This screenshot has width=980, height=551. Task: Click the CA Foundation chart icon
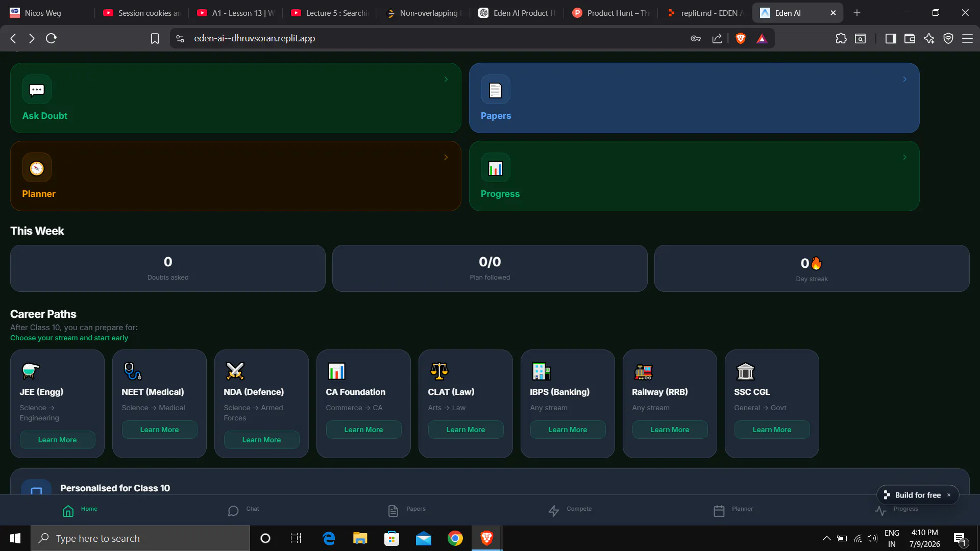point(337,371)
